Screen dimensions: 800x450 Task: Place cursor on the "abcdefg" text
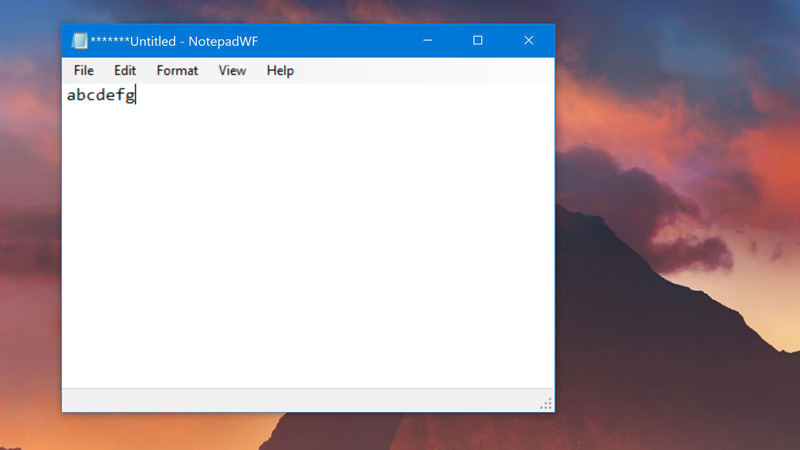coord(100,96)
